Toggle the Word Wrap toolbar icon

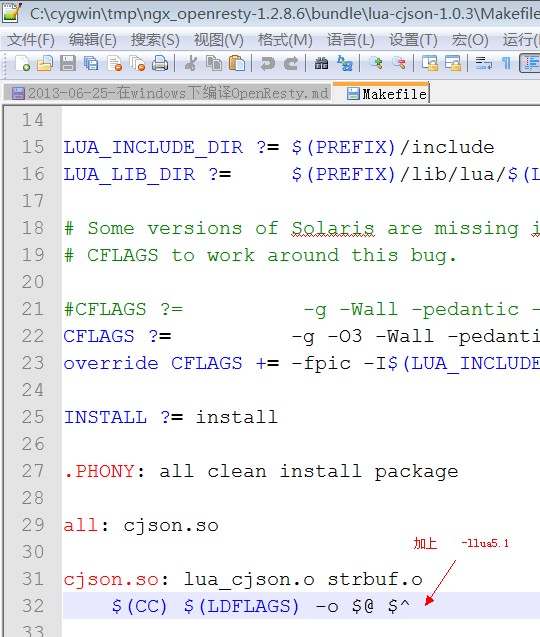click(x=484, y=64)
